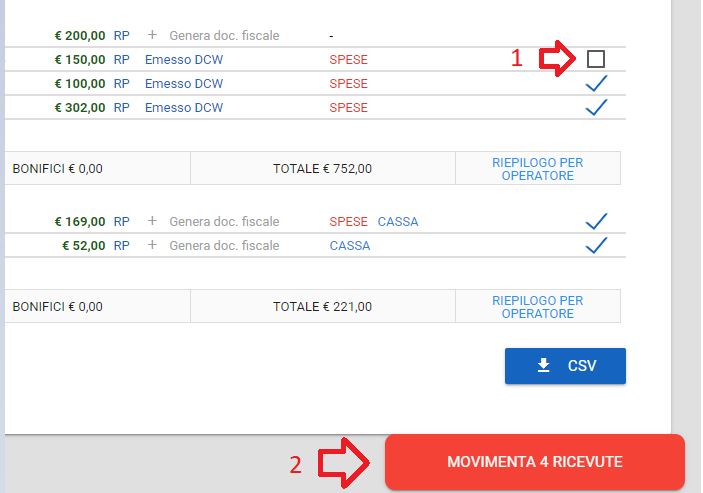The image size is (703, 493).
Task: Check the empty checkbox on €150,00 row
Action: (596, 59)
